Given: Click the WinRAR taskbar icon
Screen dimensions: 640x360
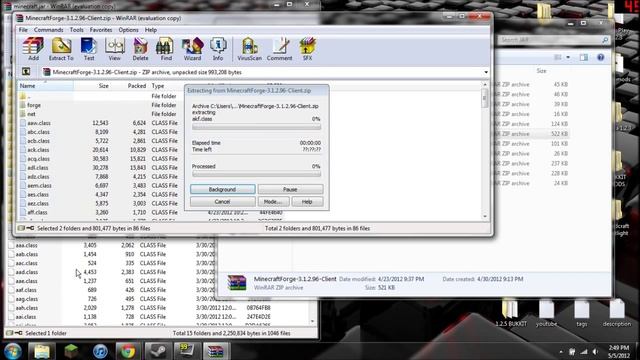Looking at the screenshot, I should (x=215, y=351).
